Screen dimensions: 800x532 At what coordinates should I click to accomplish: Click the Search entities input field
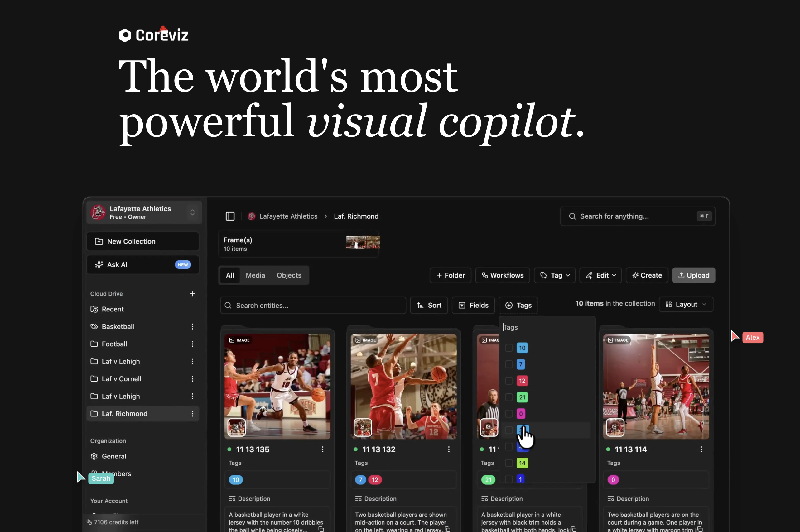click(312, 305)
